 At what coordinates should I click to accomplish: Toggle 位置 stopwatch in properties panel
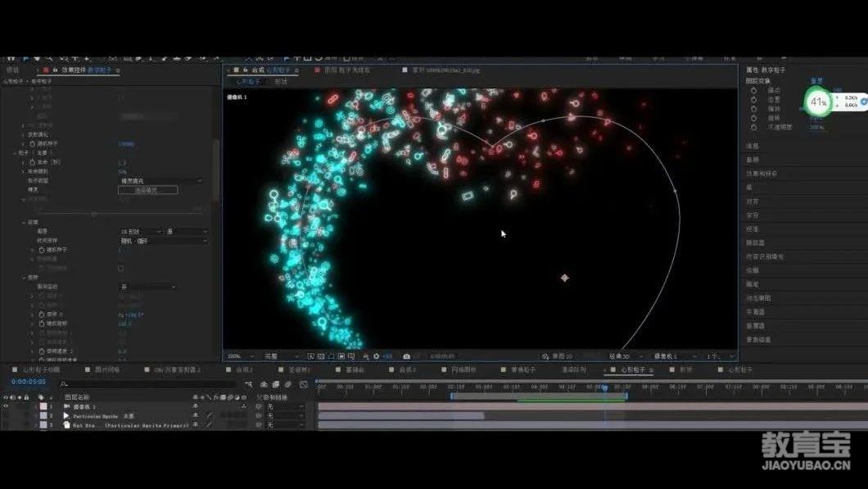pos(753,100)
